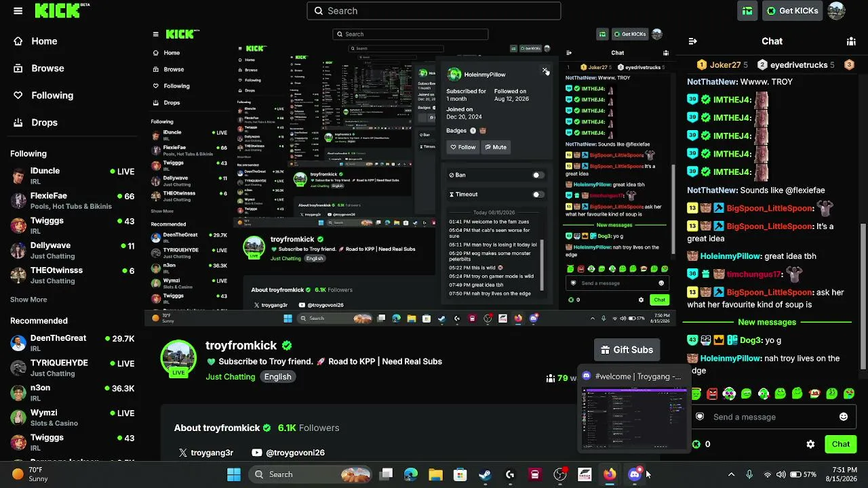
Task: Click the Get KICKs button
Action: 792,11
